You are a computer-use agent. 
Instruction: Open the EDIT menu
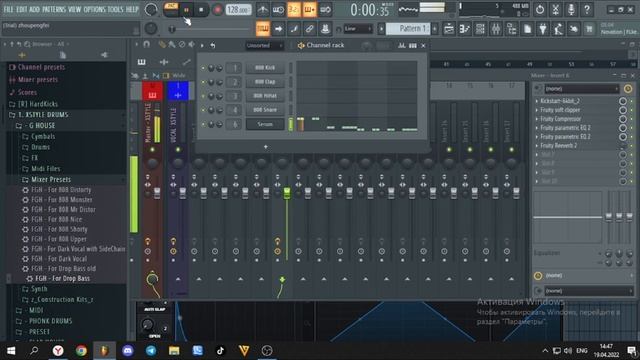(x=22, y=9)
